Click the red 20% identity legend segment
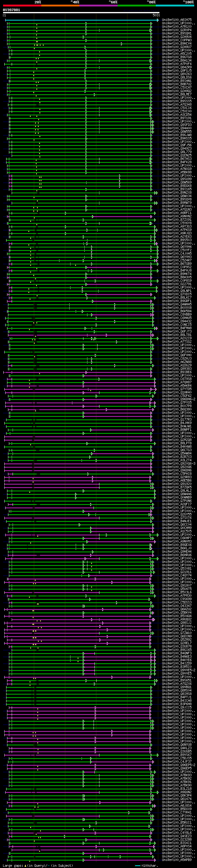 [22, 6]
